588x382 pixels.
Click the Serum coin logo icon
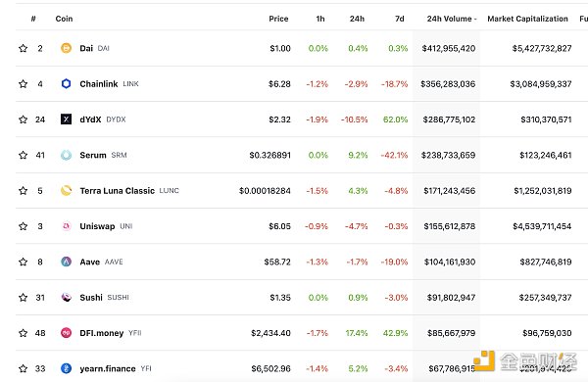point(66,155)
